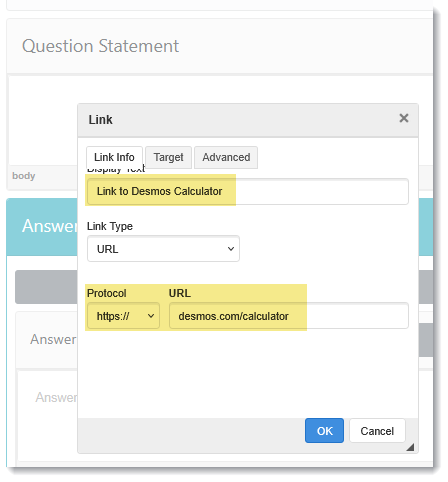The height and width of the screenshot is (482, 448).
Task: Dismiss the dialog with the Cancel button
Action: [377, 431]
